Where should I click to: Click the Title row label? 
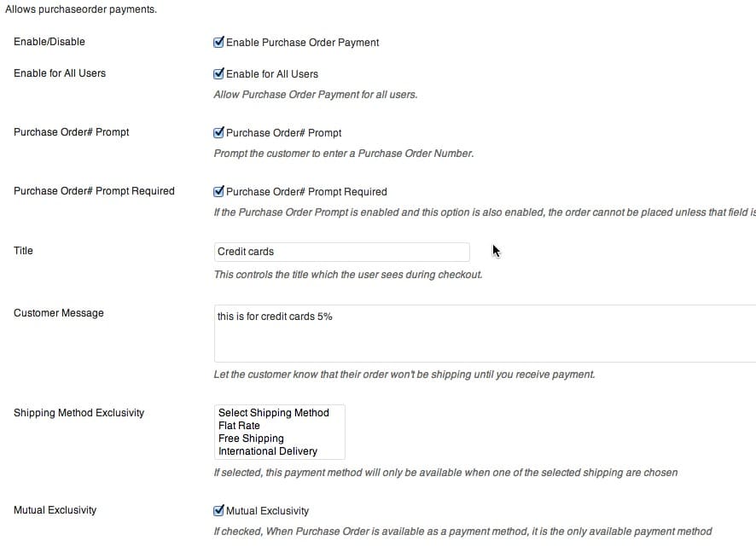[24, 251]
